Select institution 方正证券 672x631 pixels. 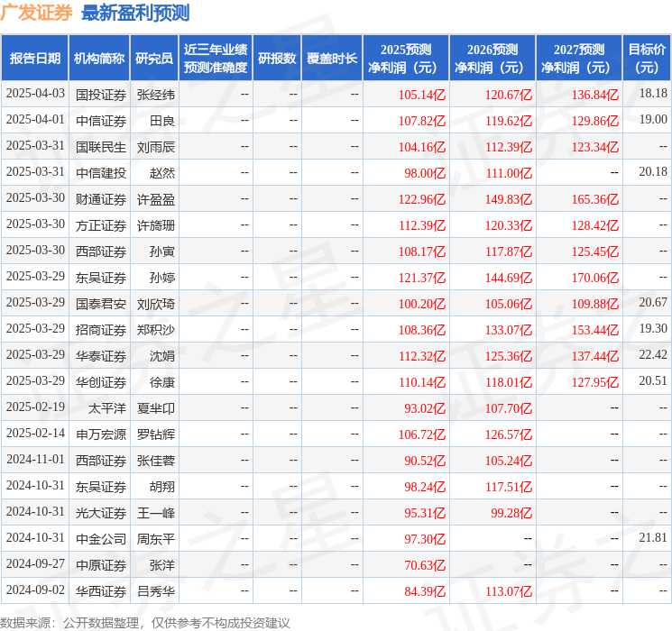point(101,225)
